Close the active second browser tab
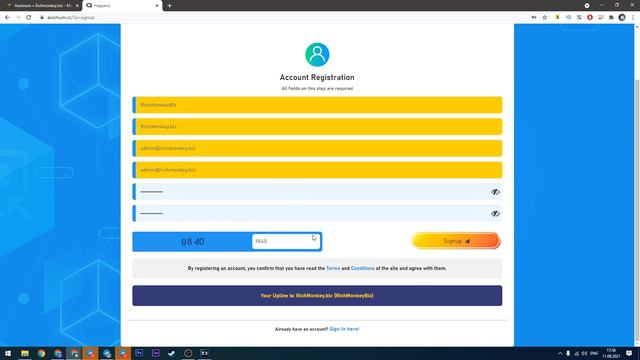 [157, 6]
